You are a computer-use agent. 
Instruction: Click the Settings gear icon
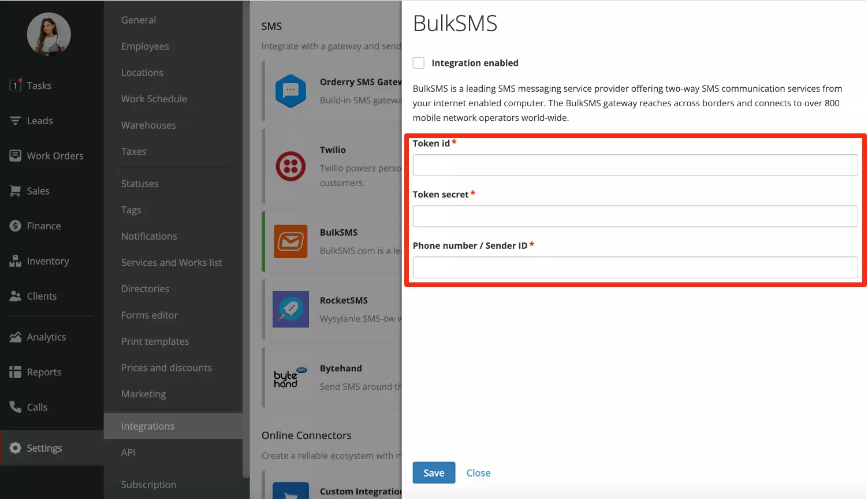point(16,448)
